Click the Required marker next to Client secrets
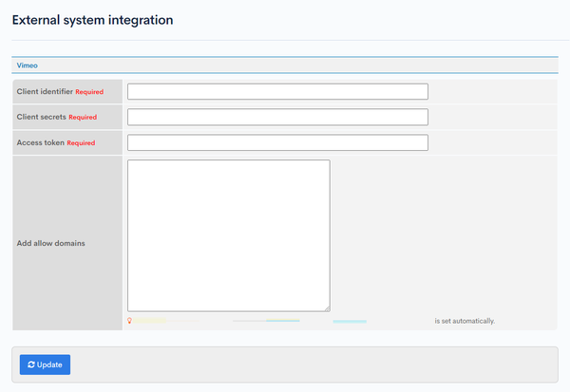 tap(83, 118)
